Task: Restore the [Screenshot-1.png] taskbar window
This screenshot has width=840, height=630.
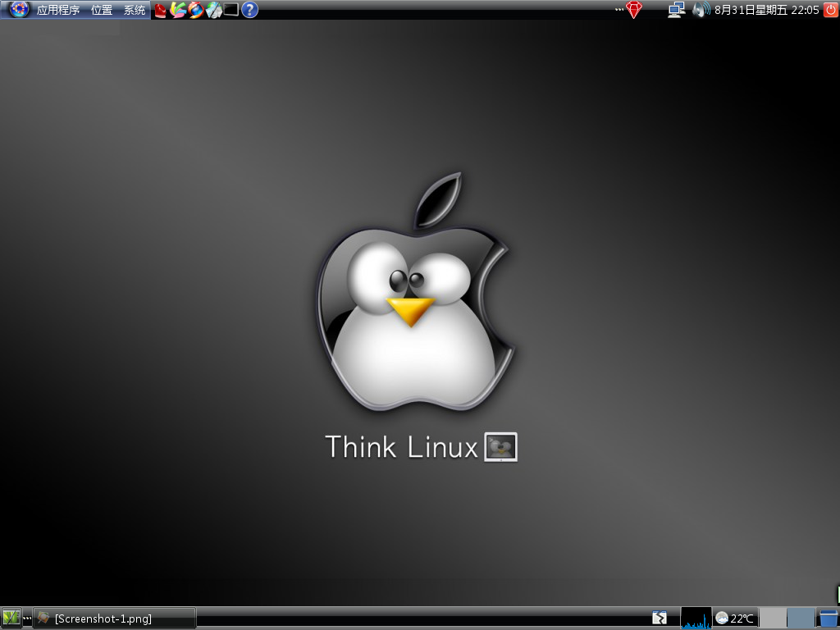Action: click(115, 619)
